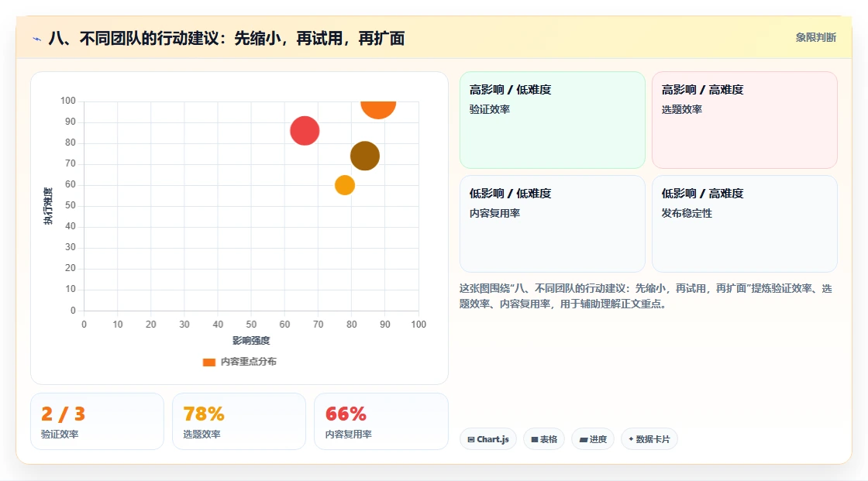This screenshot has width=868, height=481.
Task: Click the red bubble on the chart
Action: pos(305,131)
